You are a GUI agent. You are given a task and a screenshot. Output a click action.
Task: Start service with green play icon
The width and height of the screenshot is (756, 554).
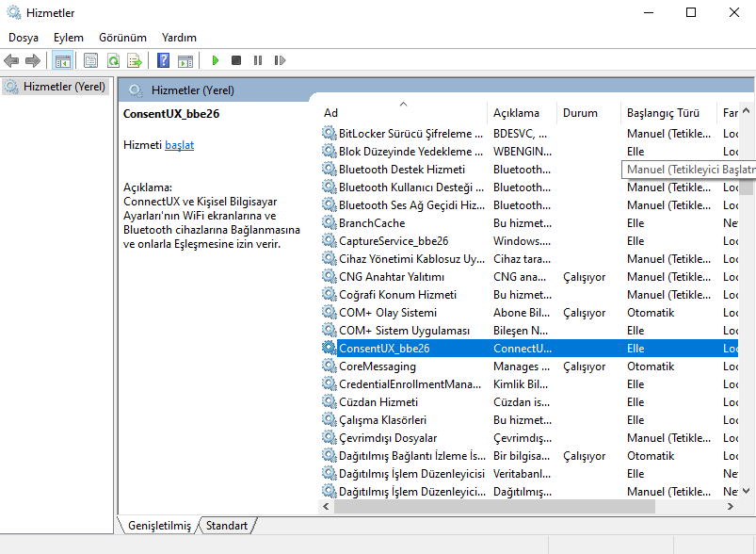[x=216, y=60]
